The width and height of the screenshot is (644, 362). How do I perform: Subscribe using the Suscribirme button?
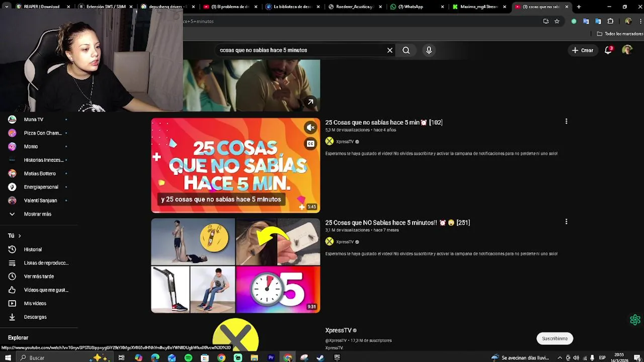[x=554, y=338]
